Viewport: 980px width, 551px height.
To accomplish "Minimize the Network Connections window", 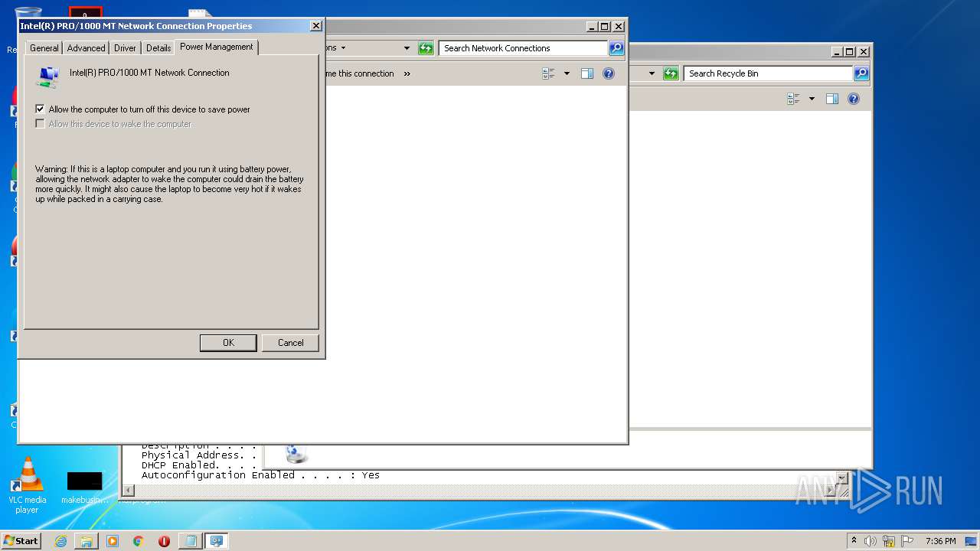I will point(592,26).
